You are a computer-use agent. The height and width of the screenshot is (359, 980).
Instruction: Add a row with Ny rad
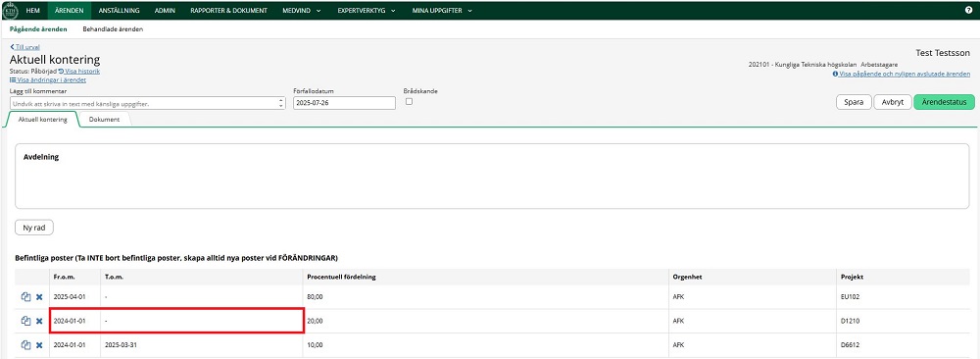click(x=34, y=228)
